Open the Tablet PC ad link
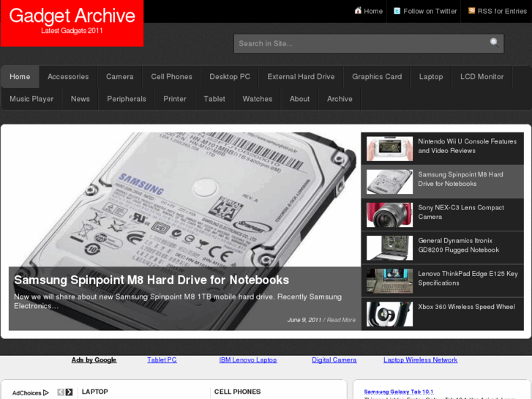 (x=162, y=360)
